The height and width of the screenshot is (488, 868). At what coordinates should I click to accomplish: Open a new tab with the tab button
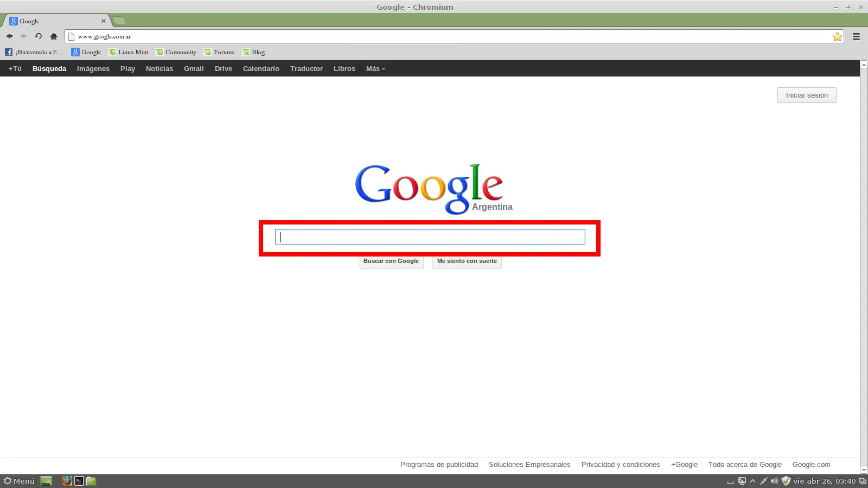119,21
